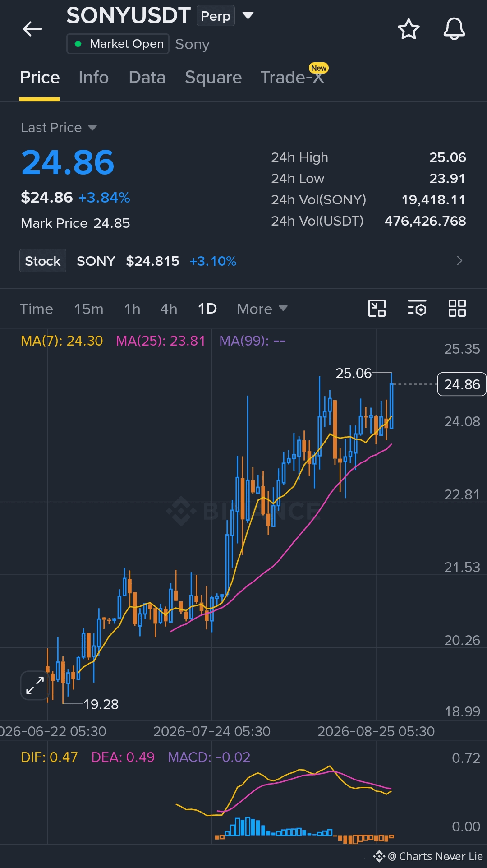Open chart indicator settings icon
487x868 pixels.
click(x=417, y=309)
